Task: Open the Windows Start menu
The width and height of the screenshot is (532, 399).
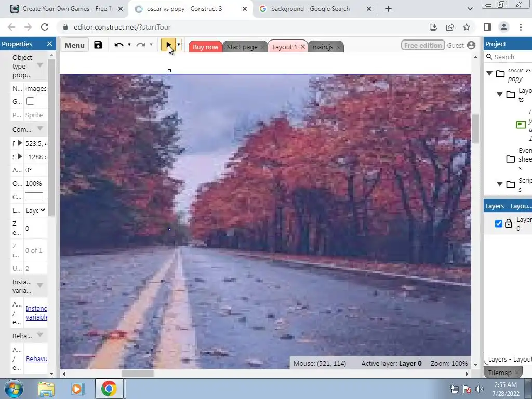Action: pyautogui.click(x=14, y=389)
